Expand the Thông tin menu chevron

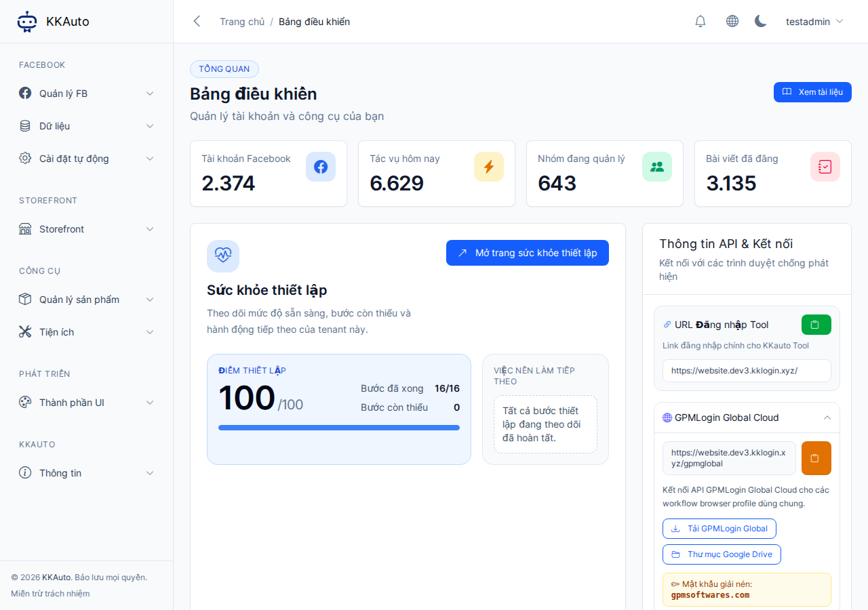point(150,473)
